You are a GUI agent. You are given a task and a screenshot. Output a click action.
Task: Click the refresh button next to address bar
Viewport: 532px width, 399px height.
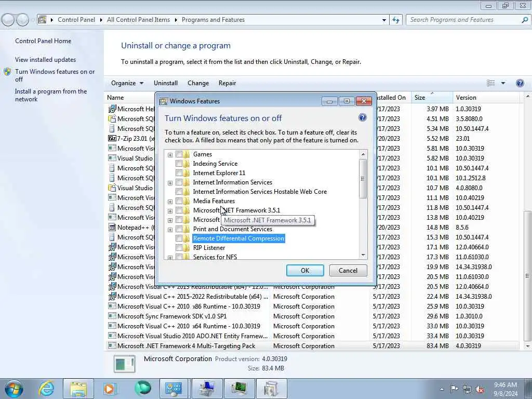coord(396,20)
